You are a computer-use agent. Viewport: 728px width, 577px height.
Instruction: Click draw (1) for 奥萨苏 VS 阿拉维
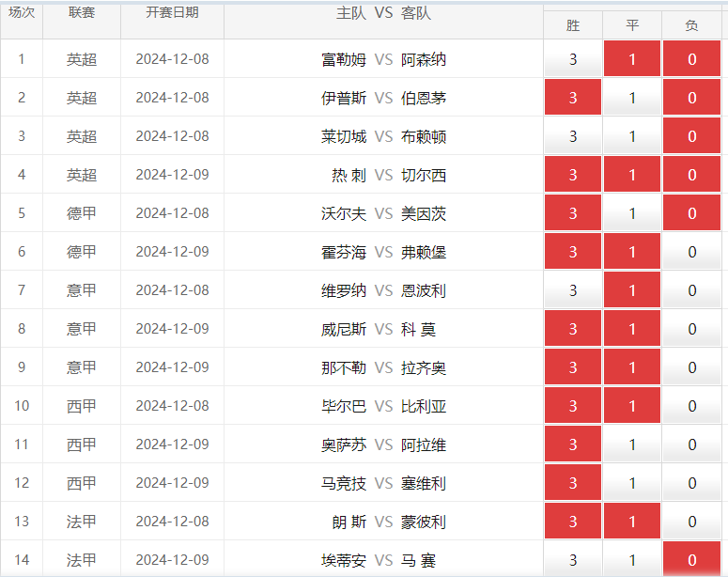[x=632, y=444]
